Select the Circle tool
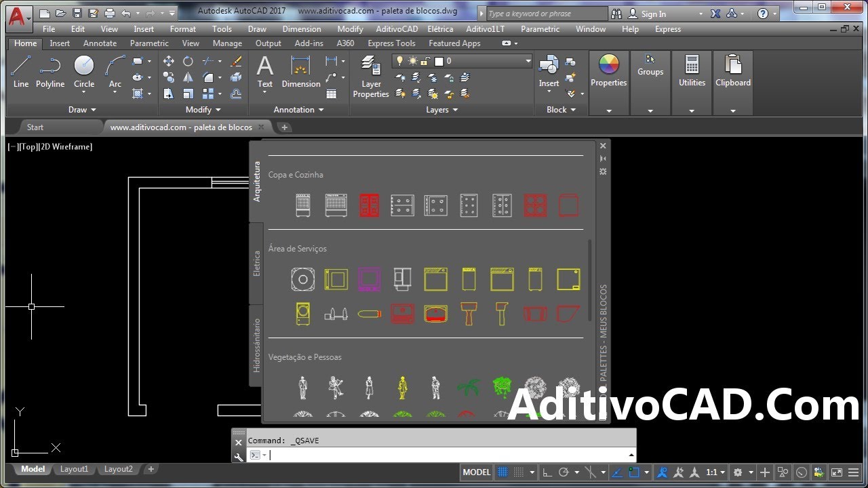 coord(84,72)
